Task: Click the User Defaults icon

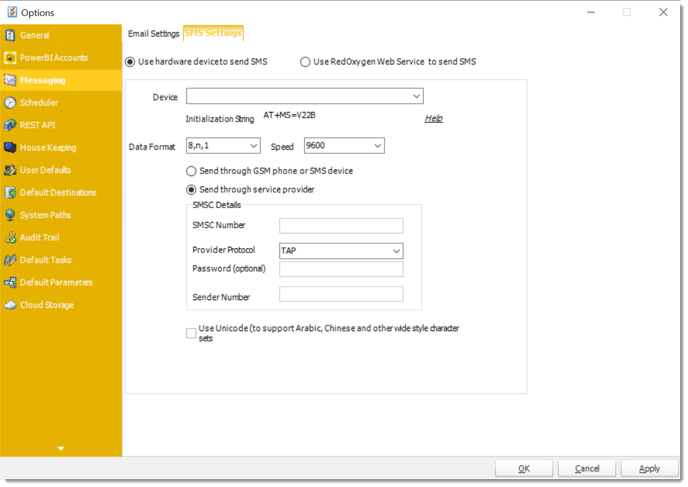Action: pyautogui.click(x=10, y=170)
